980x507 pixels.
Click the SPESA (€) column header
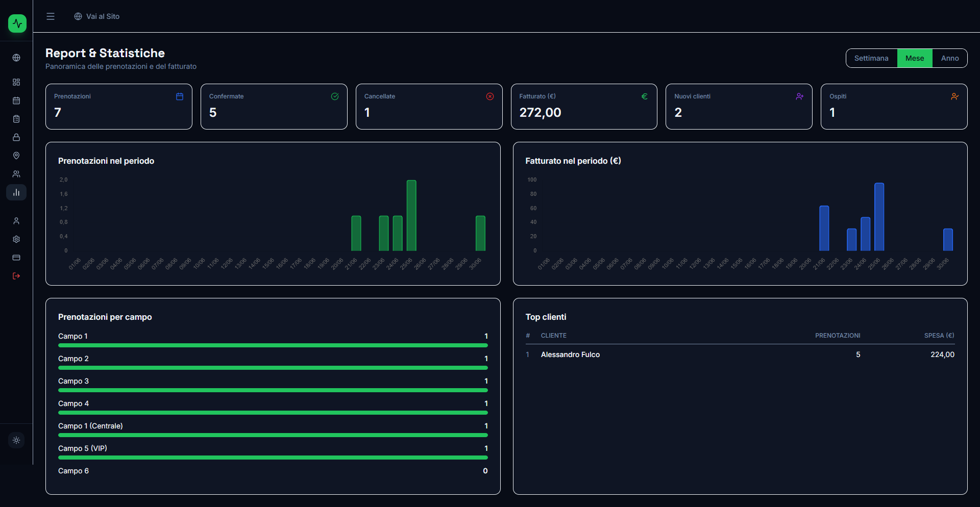939,336
